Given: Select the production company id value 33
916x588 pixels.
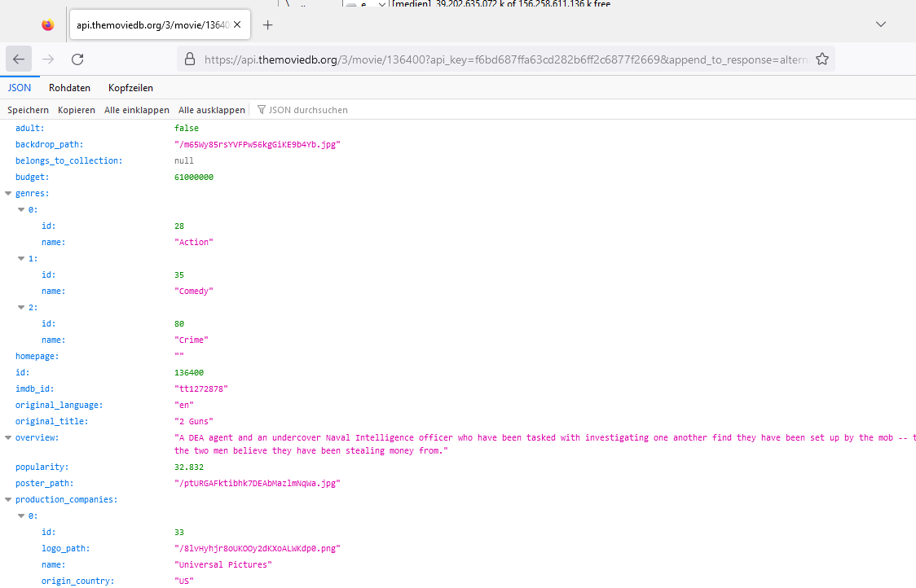Looking at the screenshot, I should point(179,533).
